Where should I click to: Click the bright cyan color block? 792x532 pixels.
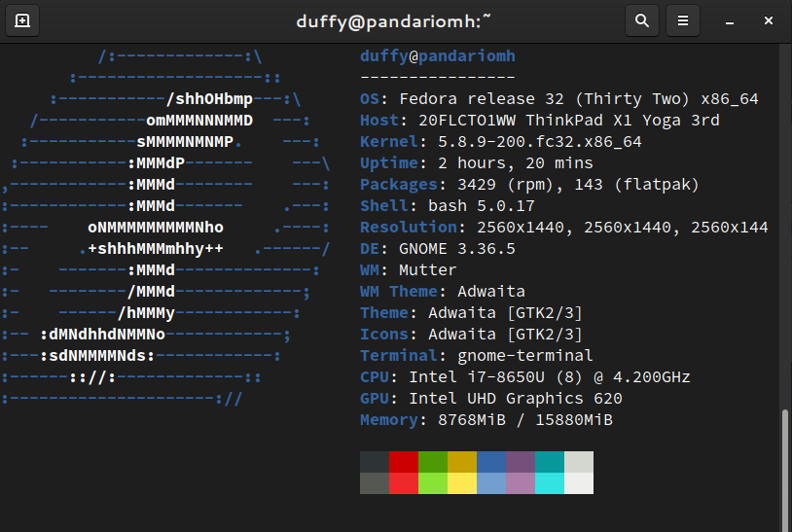(550, 483)
